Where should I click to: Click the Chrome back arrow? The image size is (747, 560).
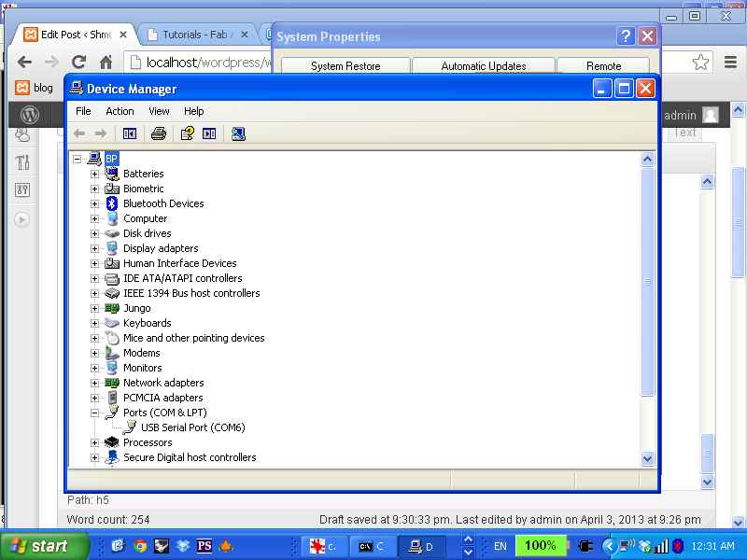pos(25,62)
